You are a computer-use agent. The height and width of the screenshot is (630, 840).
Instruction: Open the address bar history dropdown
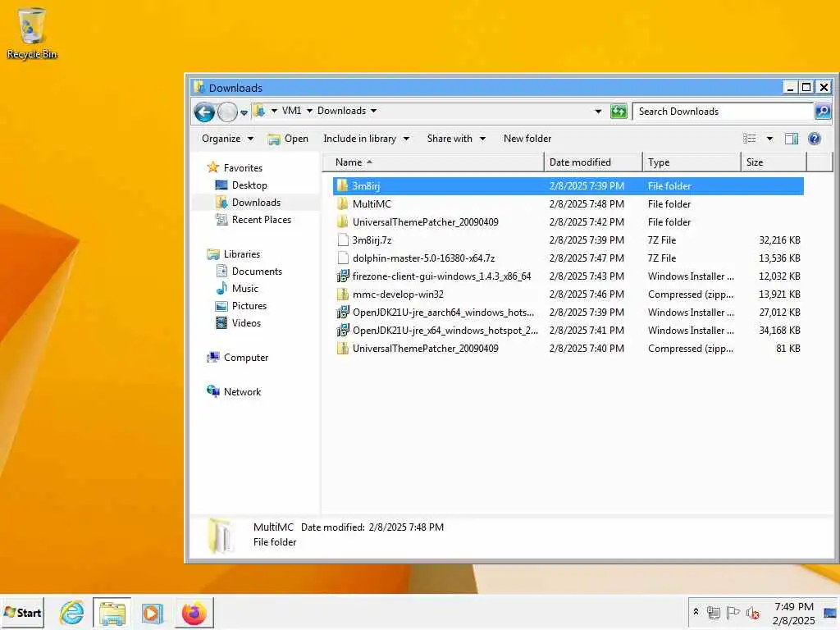click(x=598, y=112)
